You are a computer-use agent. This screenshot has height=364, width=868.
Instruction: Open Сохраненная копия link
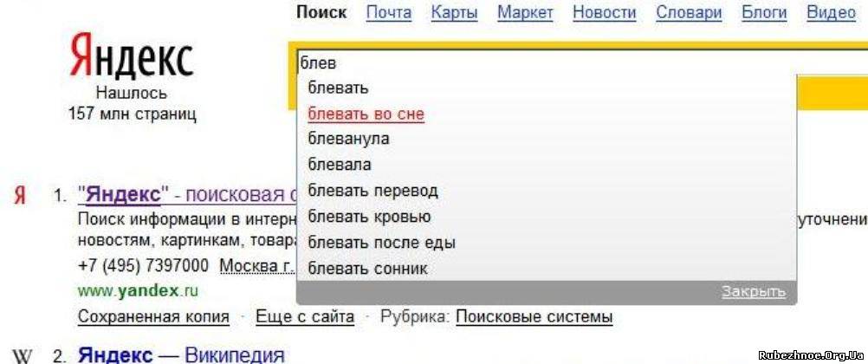[153, 317]
